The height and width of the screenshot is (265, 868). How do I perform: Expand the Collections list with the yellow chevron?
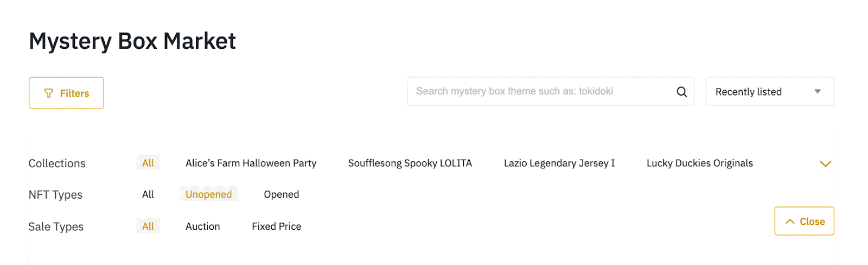click(825, 163)
